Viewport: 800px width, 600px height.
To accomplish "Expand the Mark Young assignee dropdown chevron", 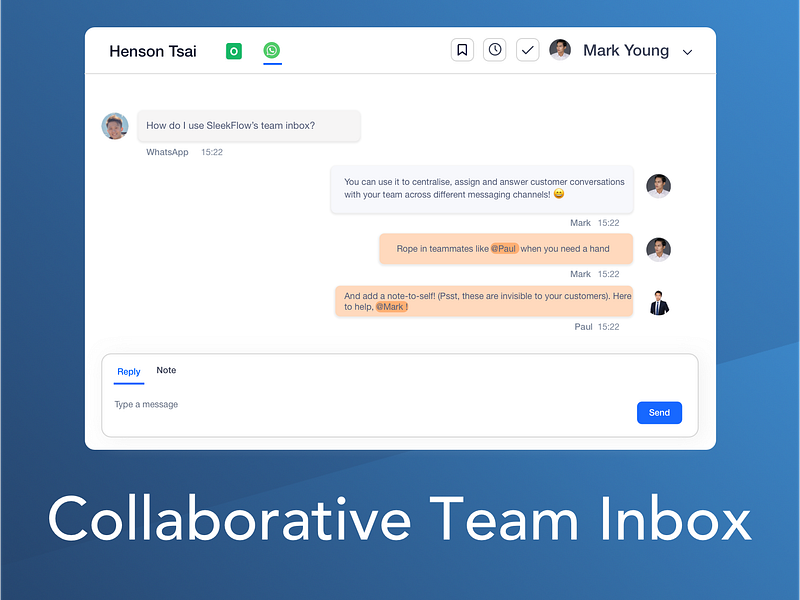I will (687, 52).
